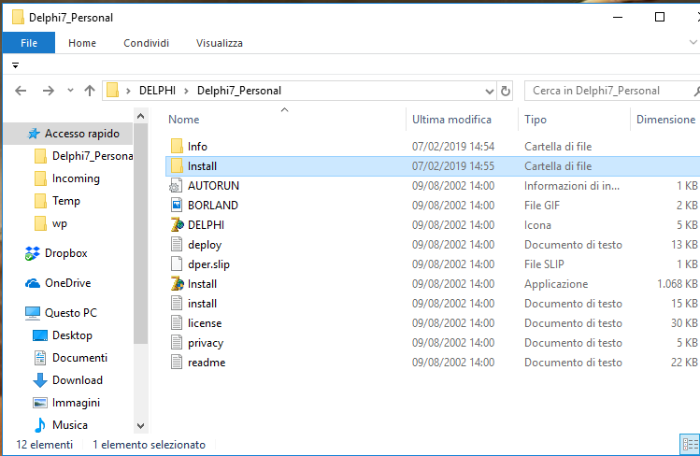700x456 pixels.
Task: Open Immagini under Questo PC
Action: tap(75, 402)
